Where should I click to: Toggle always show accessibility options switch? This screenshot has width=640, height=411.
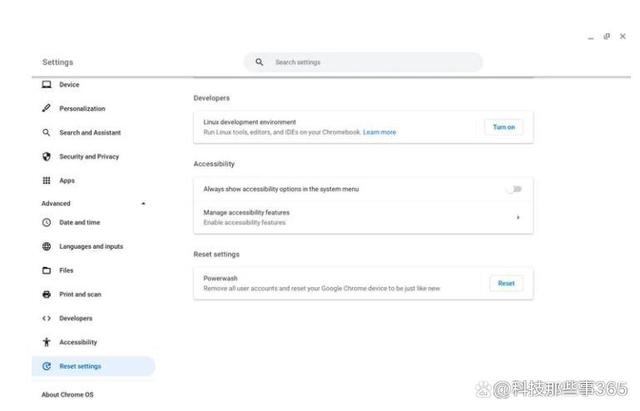[514, 189]
